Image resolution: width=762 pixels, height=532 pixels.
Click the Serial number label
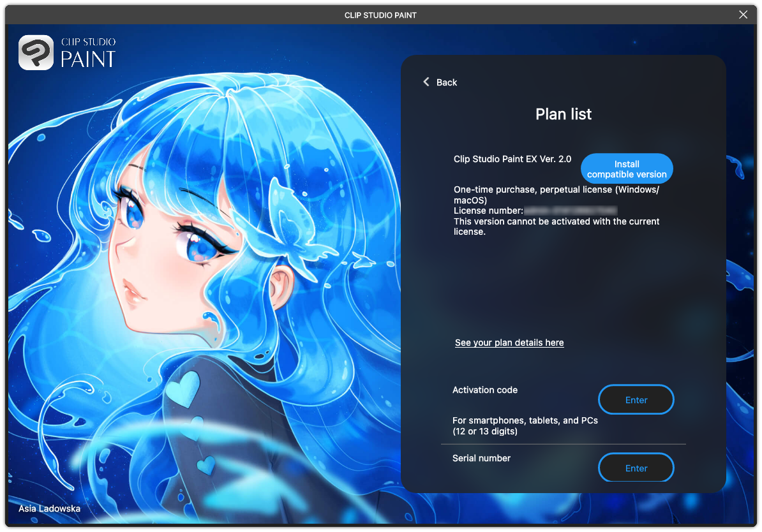481,458
